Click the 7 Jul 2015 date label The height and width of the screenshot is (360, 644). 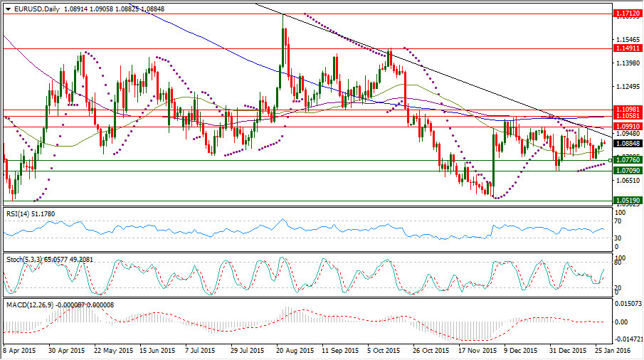[201, 351]
